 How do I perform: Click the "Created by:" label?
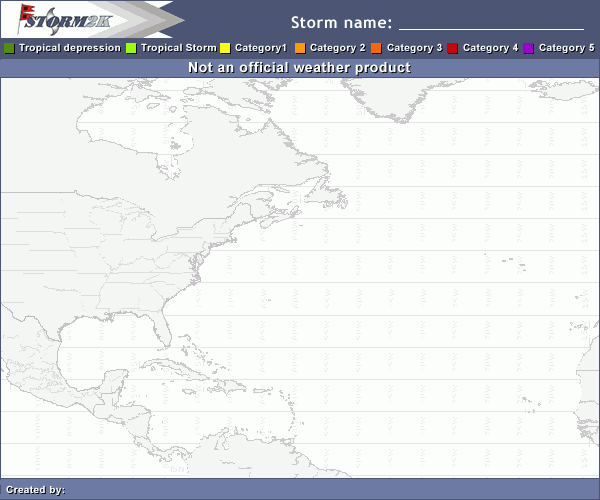click(36, 490)
